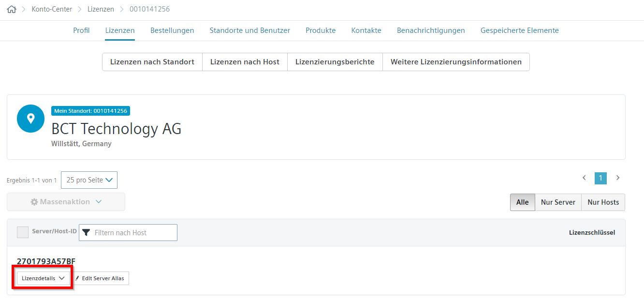Click the home icon in the breadcrumb
The height and width of the screenshot is (302, 644).
click(x=11, y=9)
